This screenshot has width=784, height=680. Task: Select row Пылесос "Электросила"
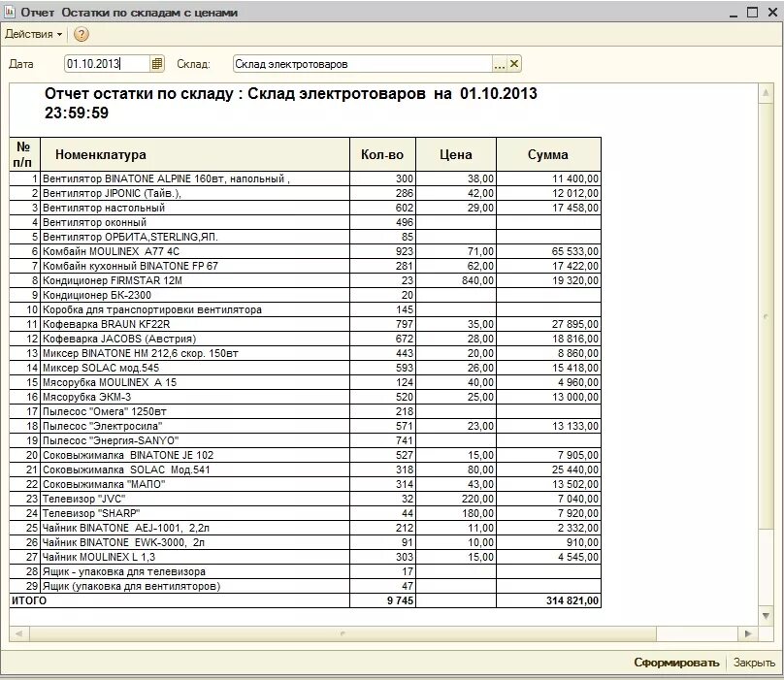305,426
